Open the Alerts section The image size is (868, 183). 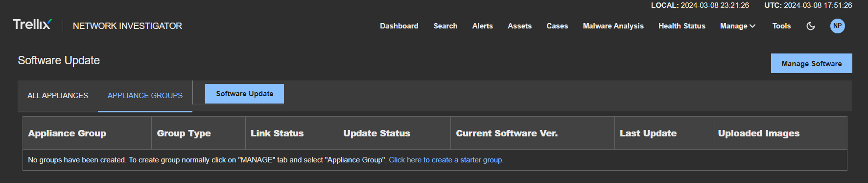click(483, 26)
